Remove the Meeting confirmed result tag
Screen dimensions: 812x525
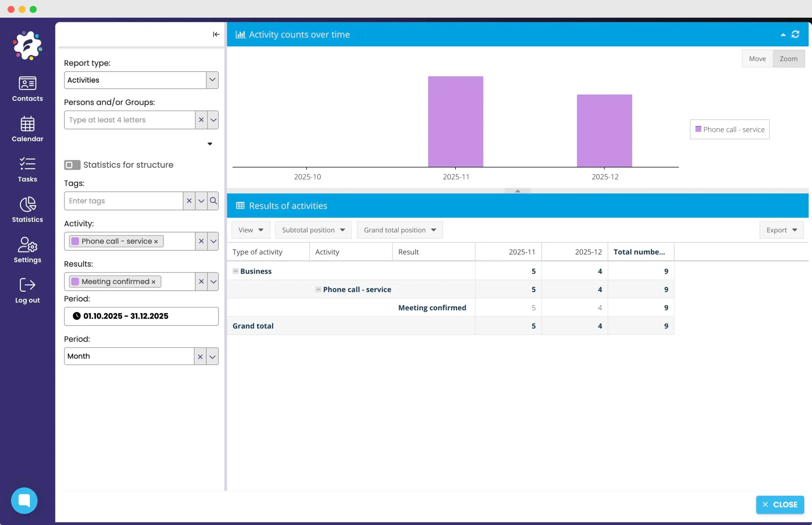[x=154, y=282]
